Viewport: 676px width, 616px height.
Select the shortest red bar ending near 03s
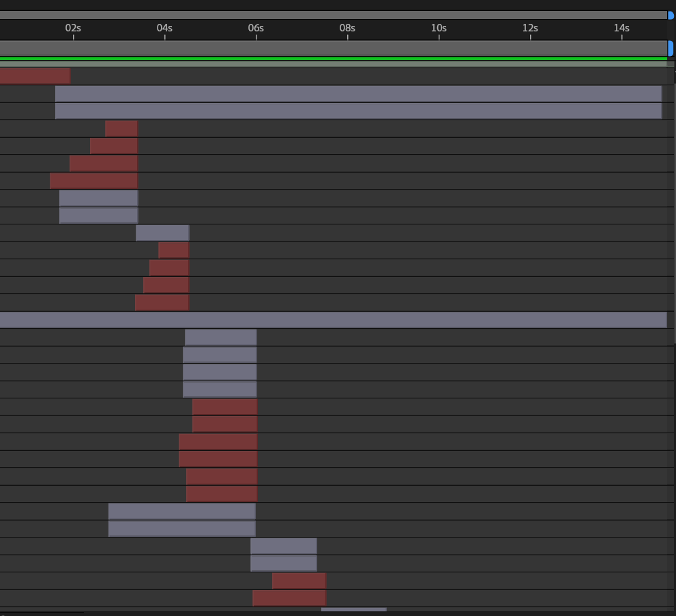pyautogui.click(x=121, y=128)
